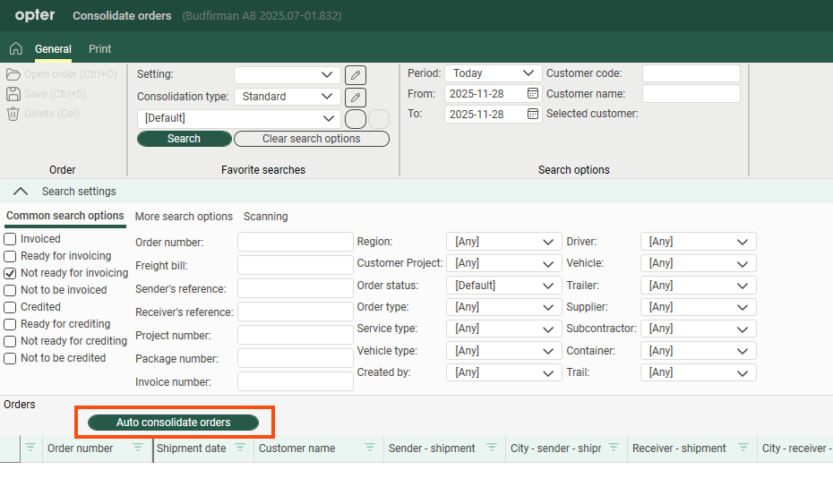Uncheck Not ready for invoicing
This screenshot has height=504, width=833.
(x=11, y=273)
